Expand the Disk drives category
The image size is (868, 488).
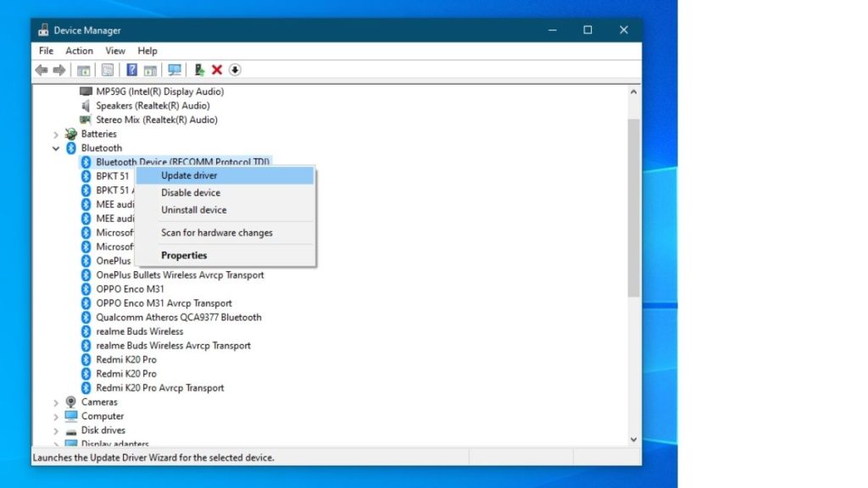click(56, 430)
